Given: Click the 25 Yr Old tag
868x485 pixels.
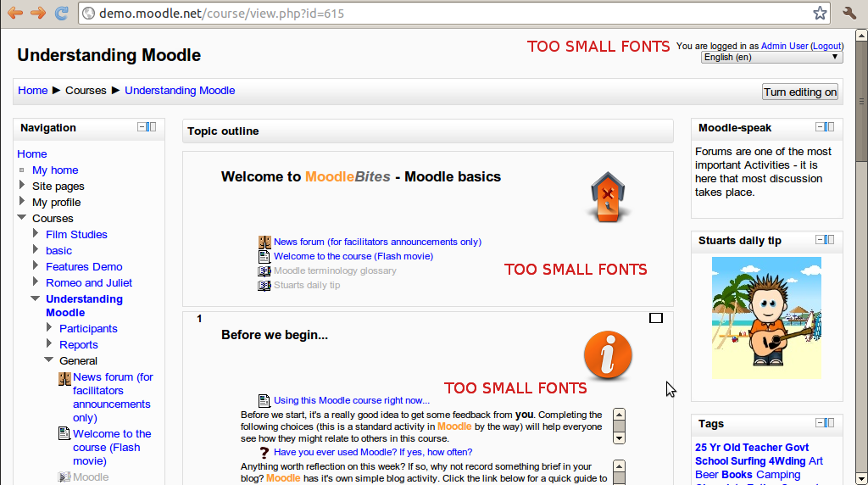Looking at the screenshot, I should pyautogui.click(x=719, y=448).
